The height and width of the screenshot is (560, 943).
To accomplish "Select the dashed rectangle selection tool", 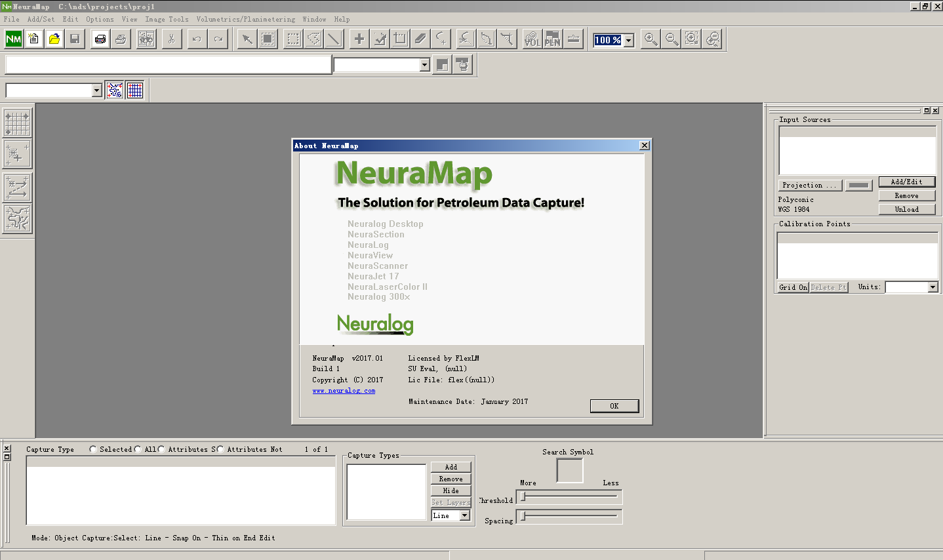I will 293,39.
